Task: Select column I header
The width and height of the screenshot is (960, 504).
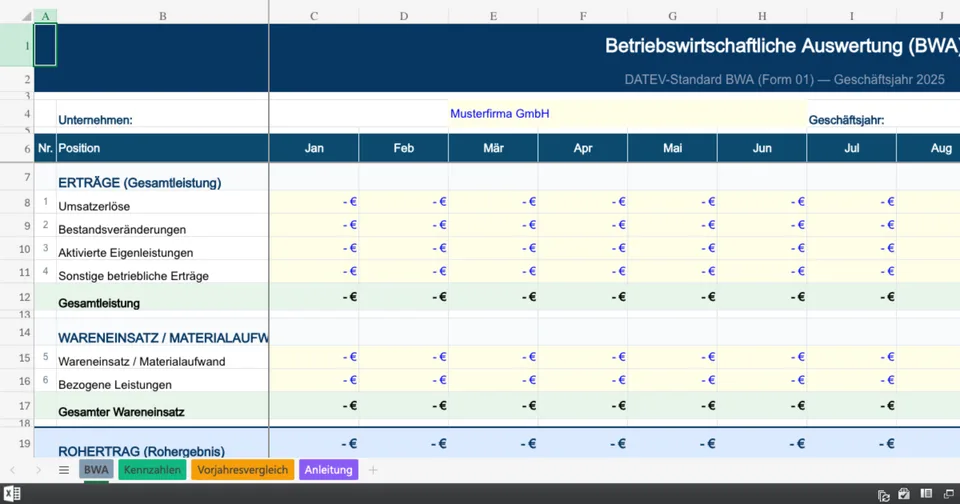Action: click(852, 17)
